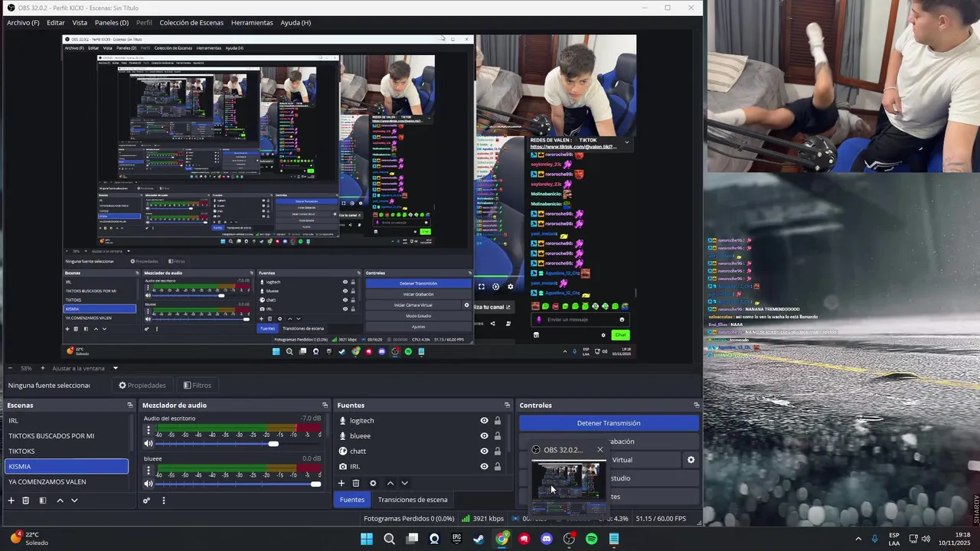Hide the blueee source with eye icon
This screenshot has width=980, height=551.
[484, 435]
